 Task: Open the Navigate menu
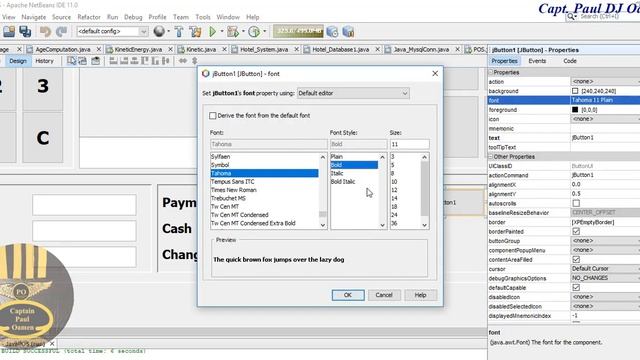(x=33, y=17)
